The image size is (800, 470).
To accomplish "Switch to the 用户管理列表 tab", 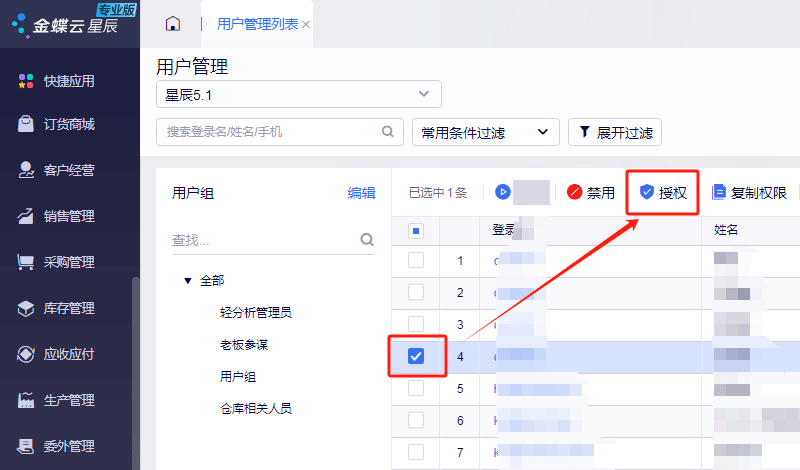I will coord(257,24).
